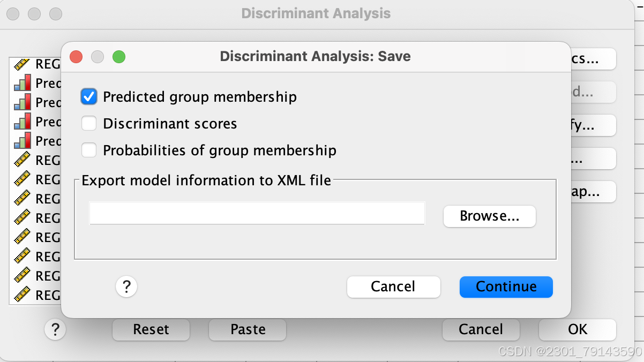Viewport: 644px width, 362px height.
Task: Click the XML file path field
Action: 257,213
